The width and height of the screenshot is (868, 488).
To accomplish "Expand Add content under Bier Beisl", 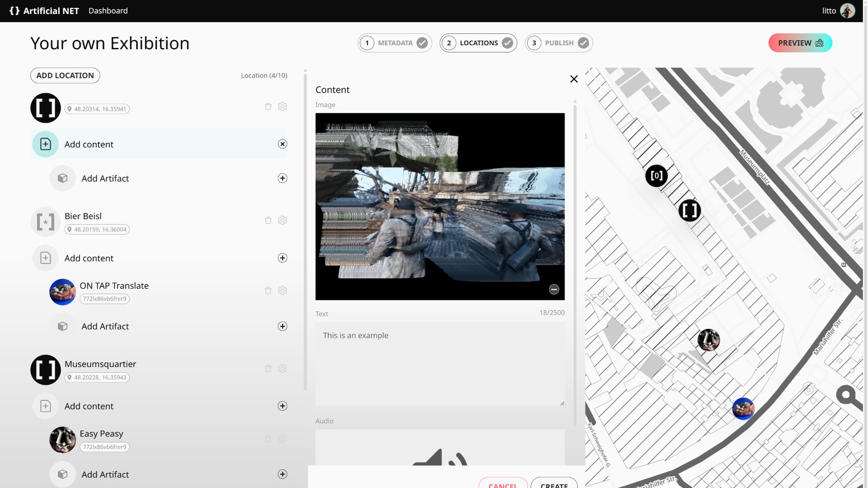I will [x=283, y=258].
